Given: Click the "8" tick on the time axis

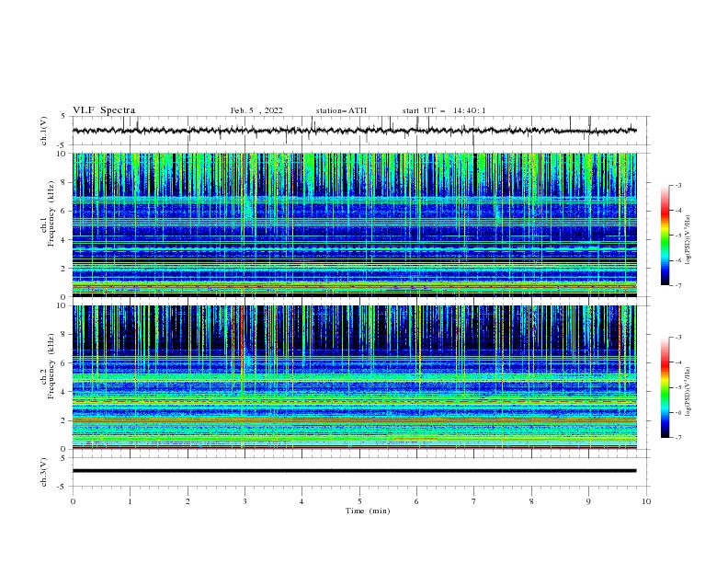Looking at the screenshot, I should tap(531, 501).
